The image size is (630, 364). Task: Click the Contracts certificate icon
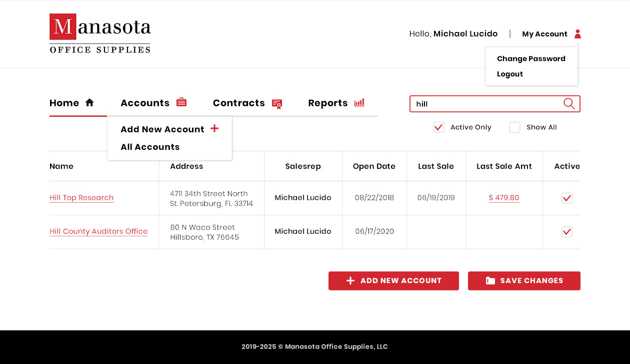(277, 103)
